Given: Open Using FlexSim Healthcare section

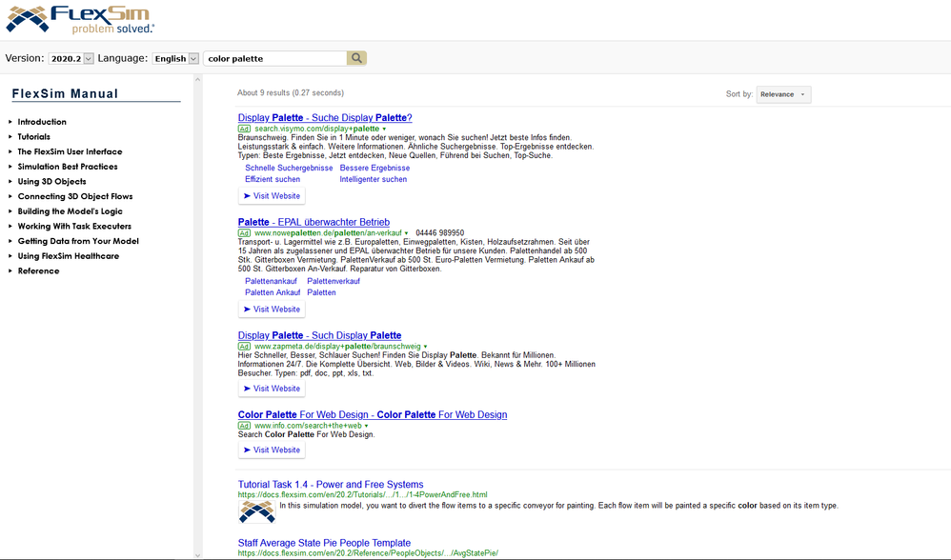Looking at the screenshot, I should (x=69, y=256).
